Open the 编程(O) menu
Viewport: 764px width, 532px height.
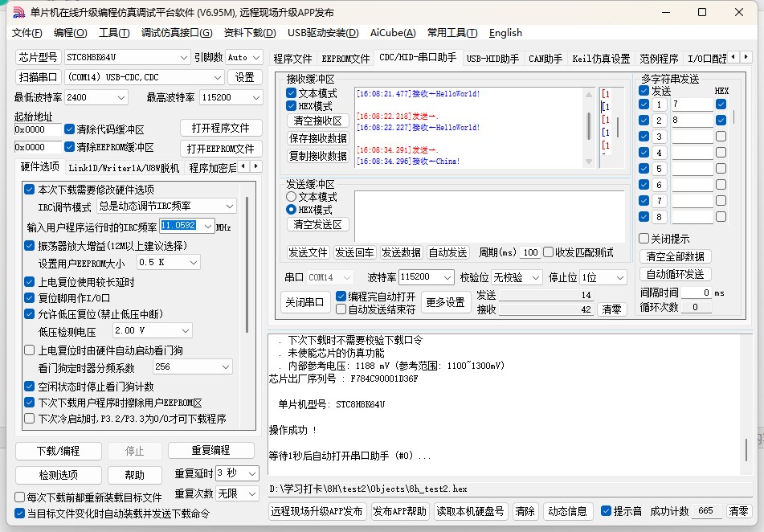coord(70,33)
